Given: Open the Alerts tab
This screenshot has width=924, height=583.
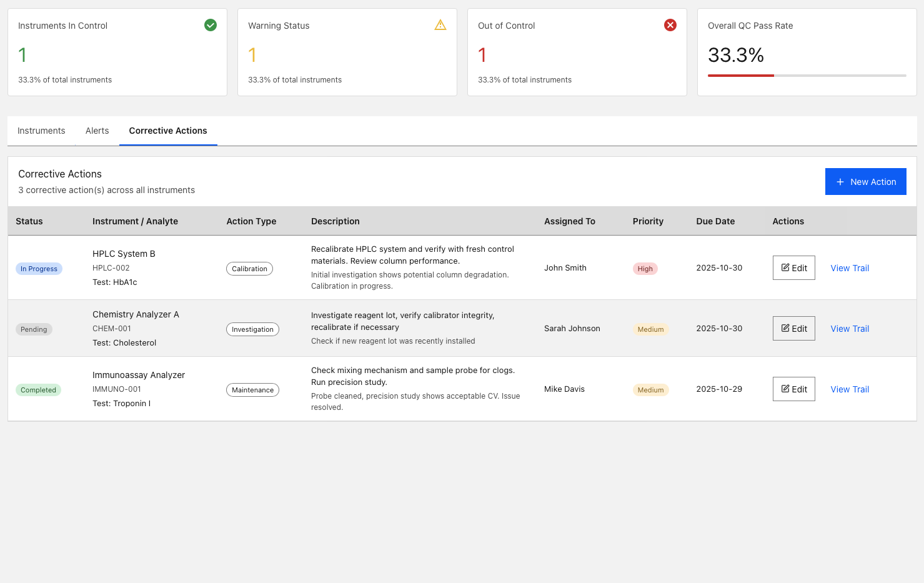Looking at the screenshot, I should pyautogui.click(x=97, y=131).
